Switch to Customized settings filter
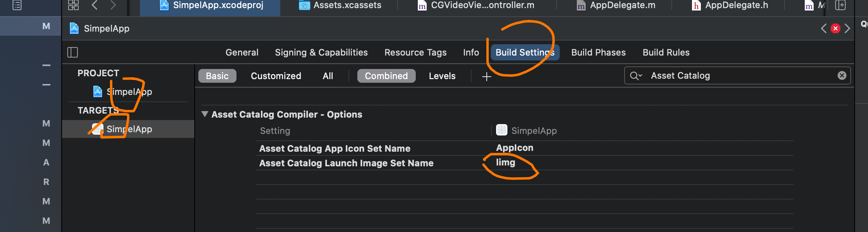Viewport: 868px width, 232px height. (276, 76)
